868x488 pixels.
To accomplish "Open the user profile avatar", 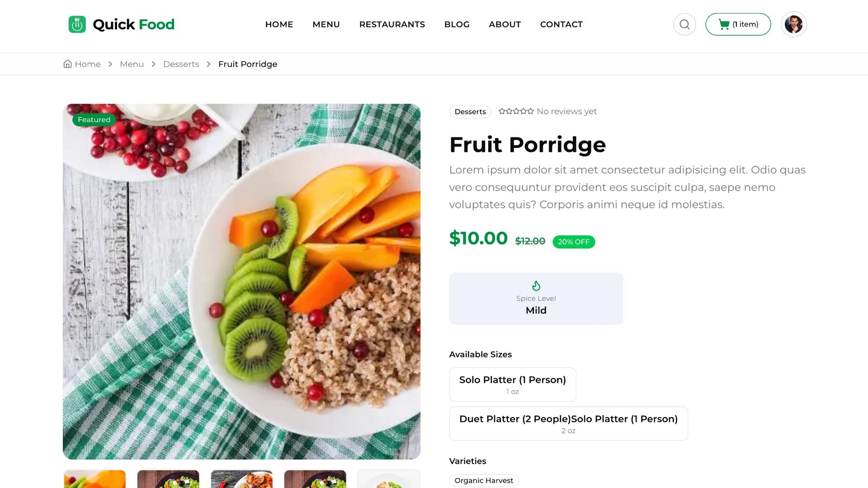I will [x=793, y=24].
